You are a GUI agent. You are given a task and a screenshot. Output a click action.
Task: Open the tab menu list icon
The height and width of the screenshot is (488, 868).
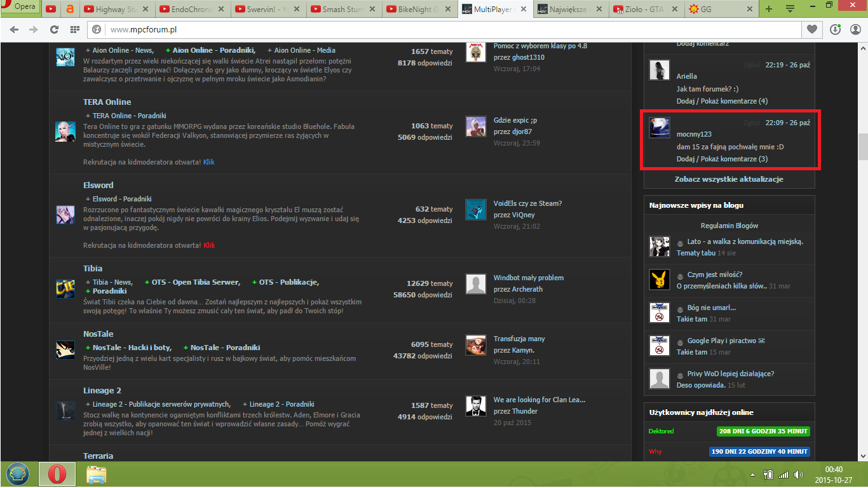[790, 9]
